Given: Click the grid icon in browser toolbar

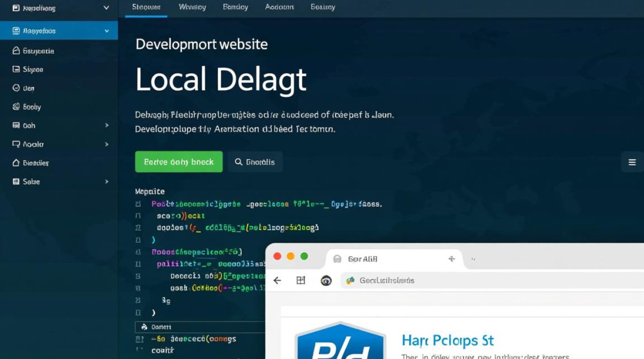Looking at the screenshot, I should (x=301, y=280).
